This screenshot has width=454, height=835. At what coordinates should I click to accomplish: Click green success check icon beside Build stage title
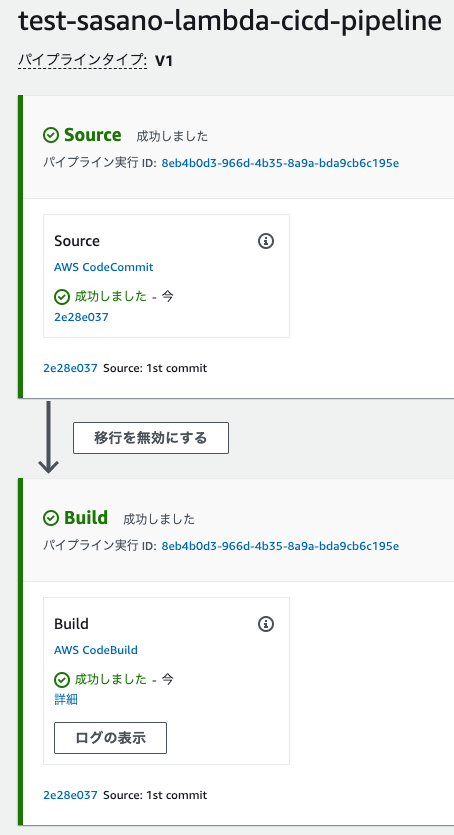point(51,518)
